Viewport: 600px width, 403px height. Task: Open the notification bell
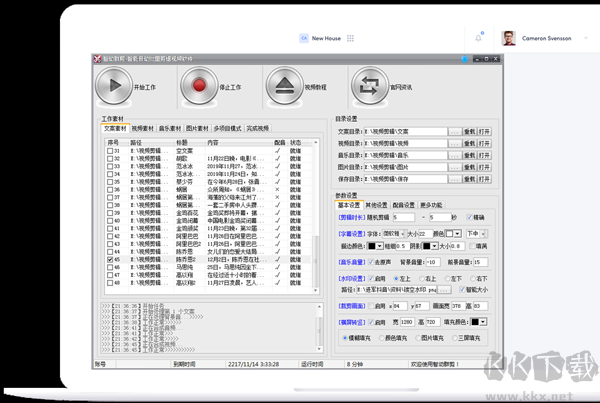tap(479, 38)
